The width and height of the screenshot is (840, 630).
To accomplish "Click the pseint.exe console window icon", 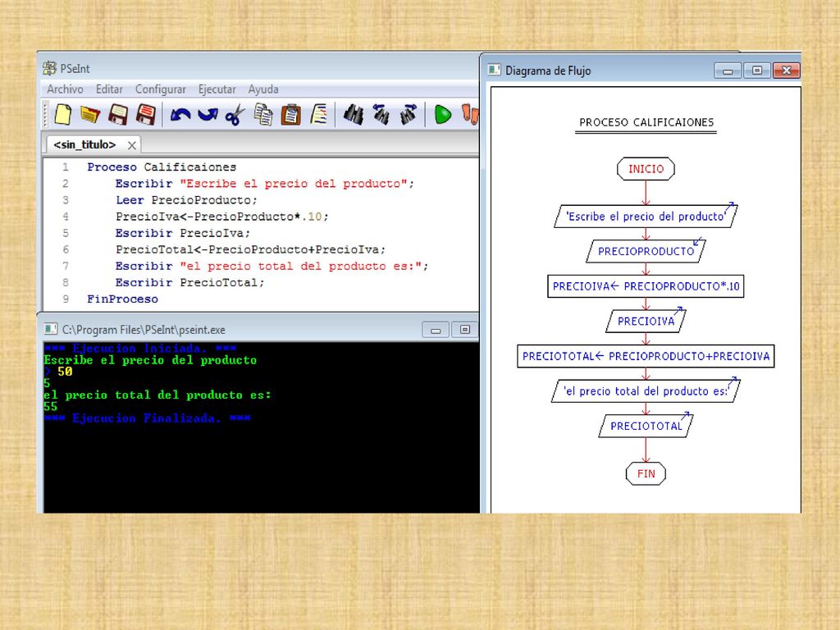I will tap(51, 329).
